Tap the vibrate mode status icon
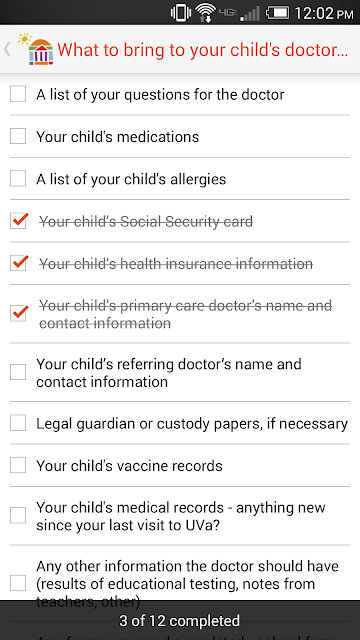This screenshot has width=360, height=640. 181,13
